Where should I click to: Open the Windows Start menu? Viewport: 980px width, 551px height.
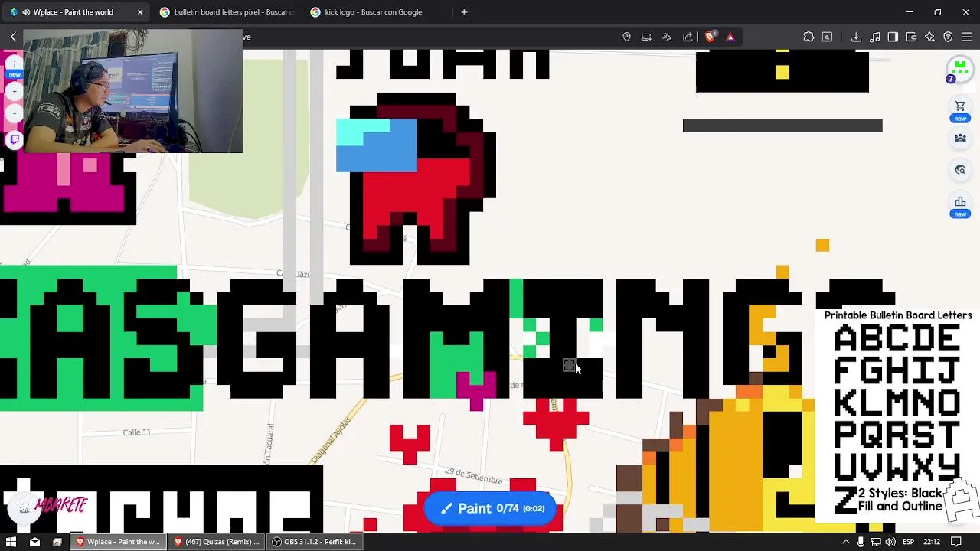click(x=11, y=542)
